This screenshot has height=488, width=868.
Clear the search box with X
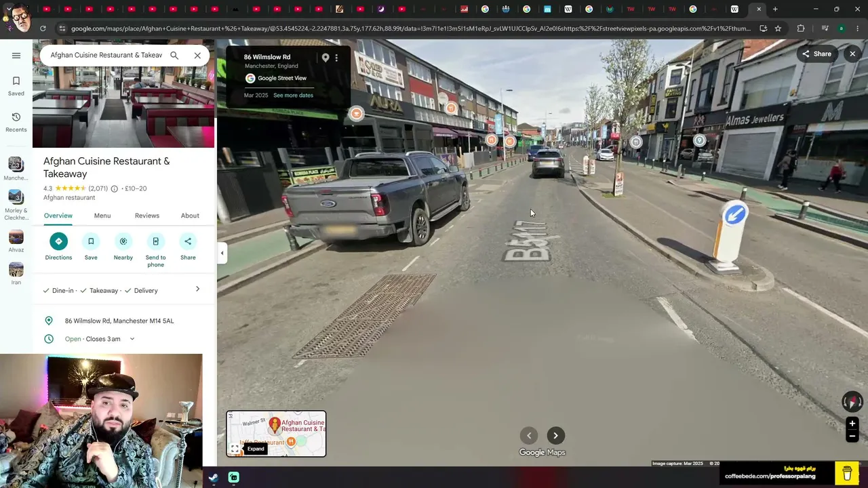point(197,56)
